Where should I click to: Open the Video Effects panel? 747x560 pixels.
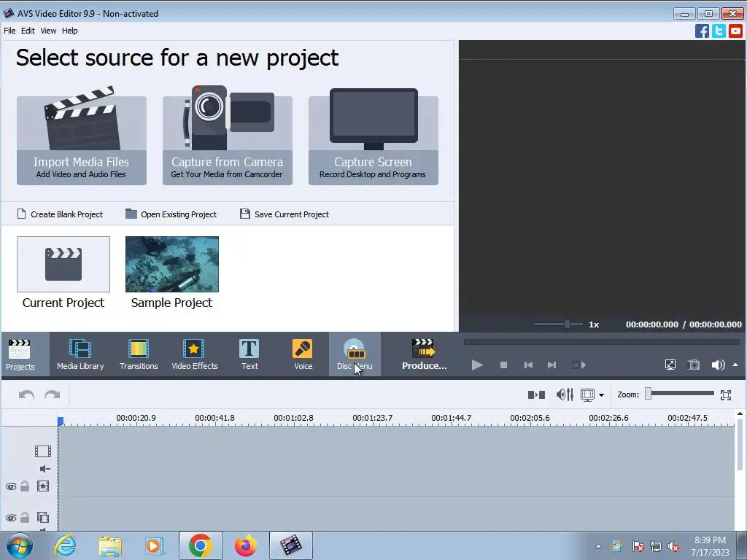(x=194, y=355)
